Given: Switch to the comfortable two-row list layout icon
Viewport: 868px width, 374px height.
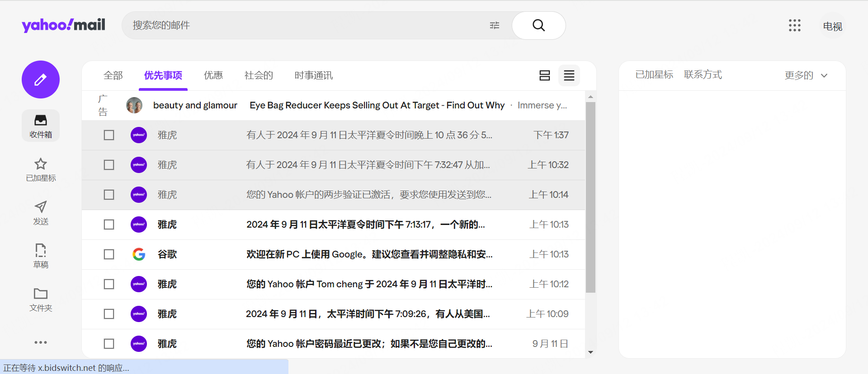Looking at the screenshot, I should 545,75.
